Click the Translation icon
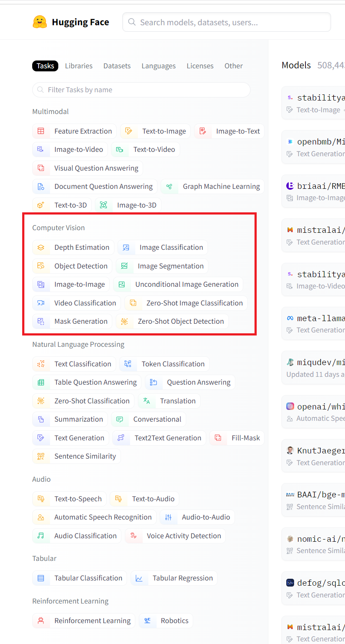Viewport: 345px width, 644px height. point(147,401)
